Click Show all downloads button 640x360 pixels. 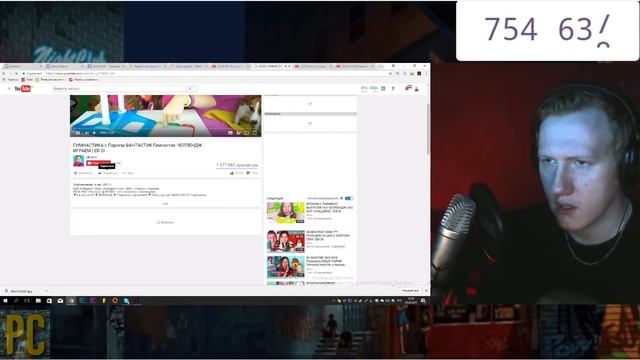point(410,291)
